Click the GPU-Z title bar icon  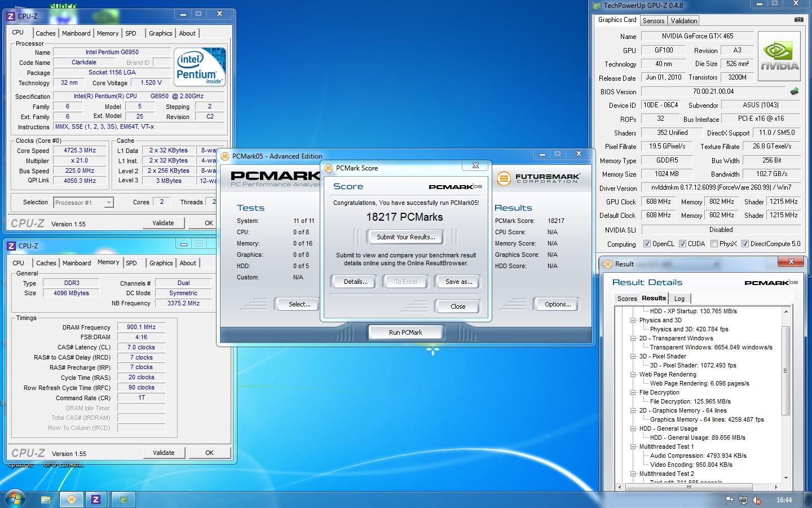pyautogui.click(x=597, y=6)
